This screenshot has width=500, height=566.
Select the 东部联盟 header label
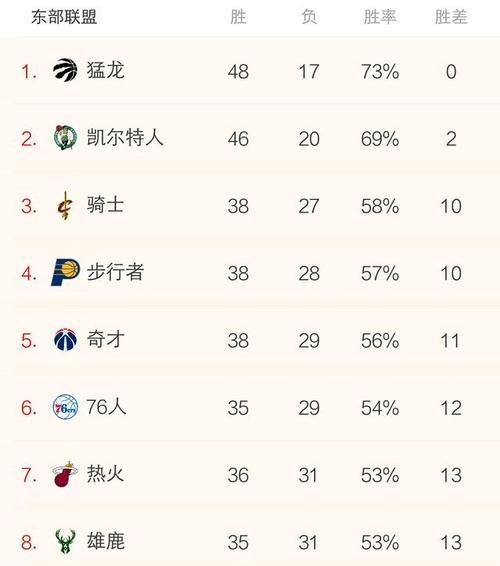point(64,17)
